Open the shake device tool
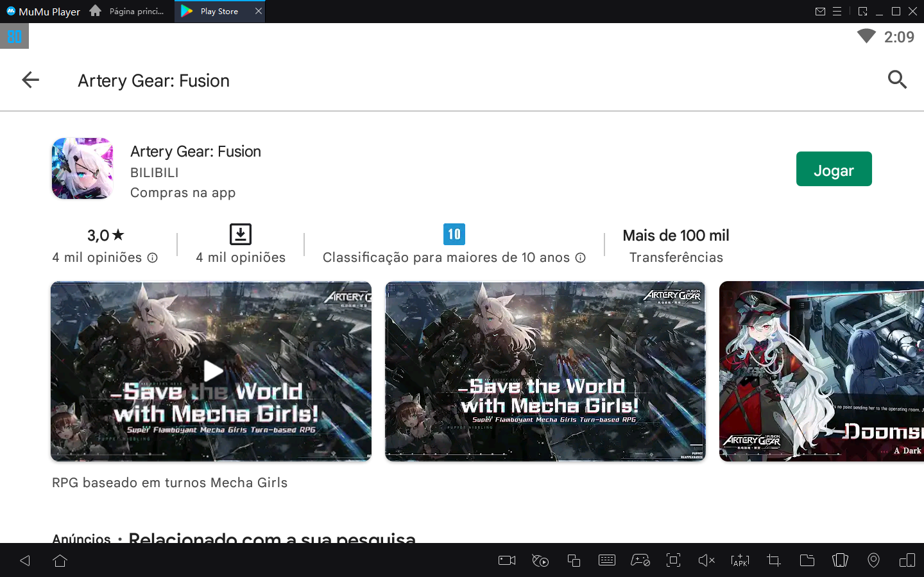The height and width of the screenshot is (577, 924). 840,560
